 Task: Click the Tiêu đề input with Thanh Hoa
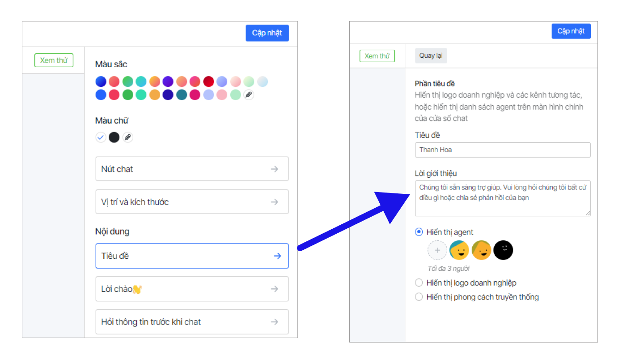tap(502, 150)
